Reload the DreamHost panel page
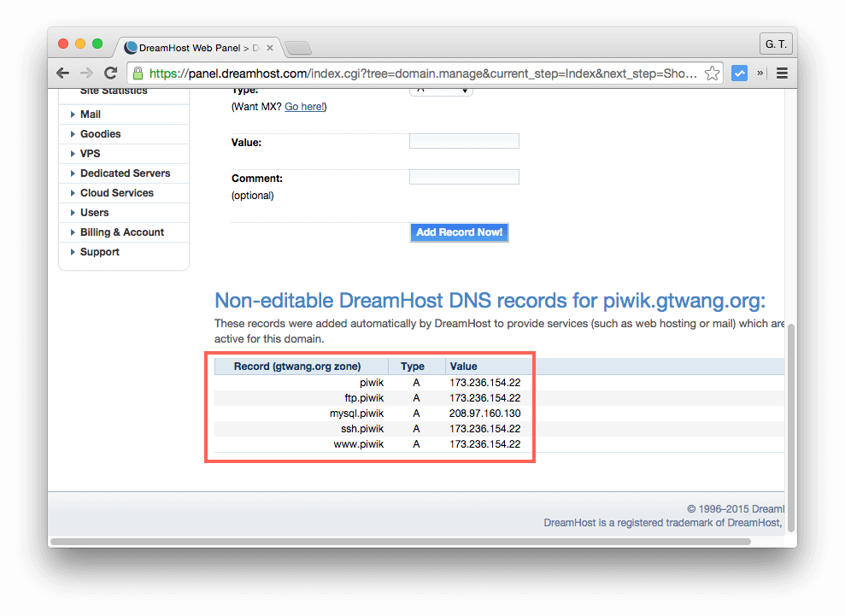 pyautogui.click(x=110, y=73)
